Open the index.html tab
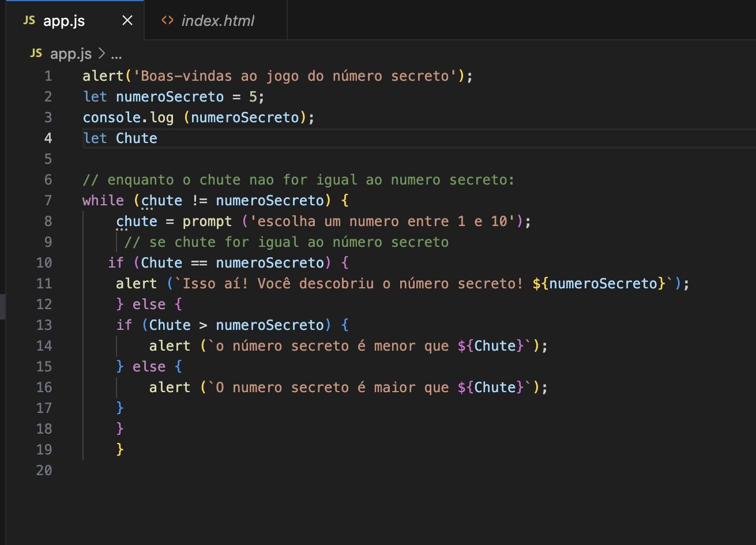756x545 pixels. click(x=216, y=21)
